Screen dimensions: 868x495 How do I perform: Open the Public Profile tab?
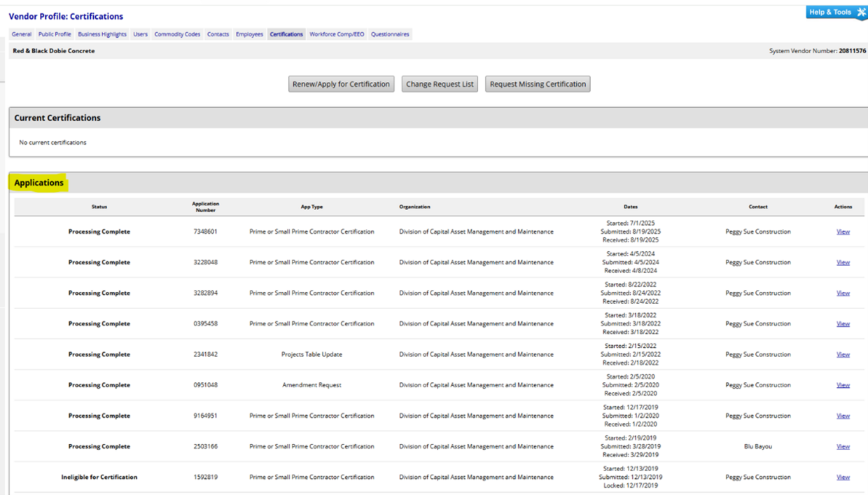[x=55, y=34]
